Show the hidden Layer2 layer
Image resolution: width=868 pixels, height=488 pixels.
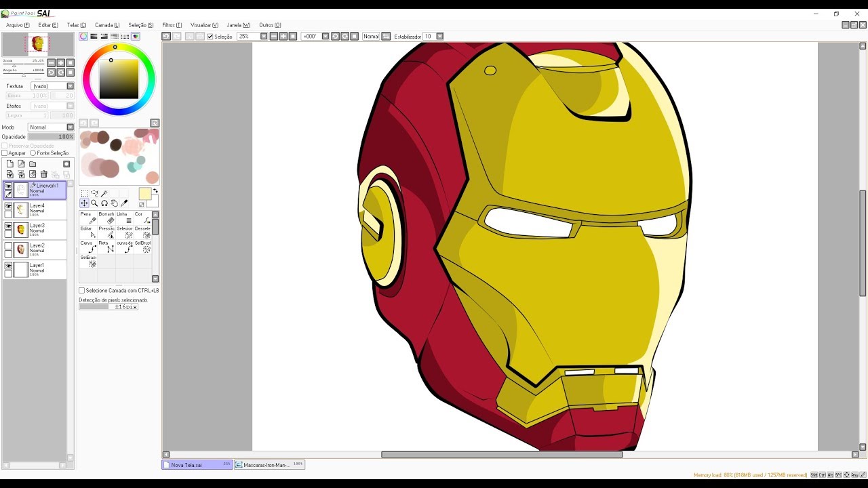coord(8,245)
